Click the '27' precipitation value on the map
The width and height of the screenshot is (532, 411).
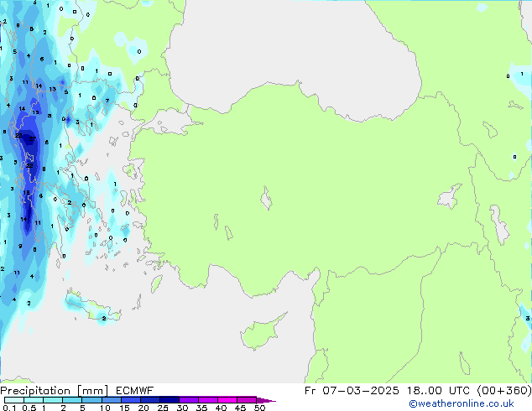coord(32,138)
